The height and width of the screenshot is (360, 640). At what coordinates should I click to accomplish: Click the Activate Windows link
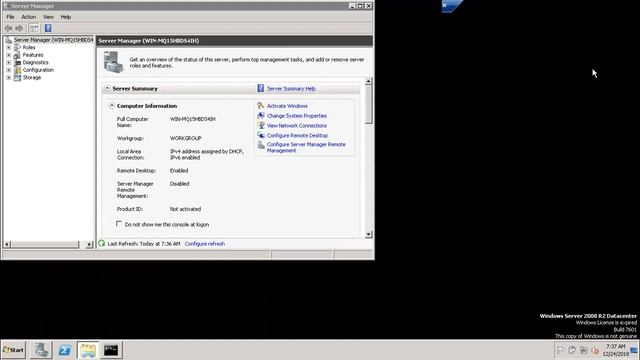click(287, 106)
